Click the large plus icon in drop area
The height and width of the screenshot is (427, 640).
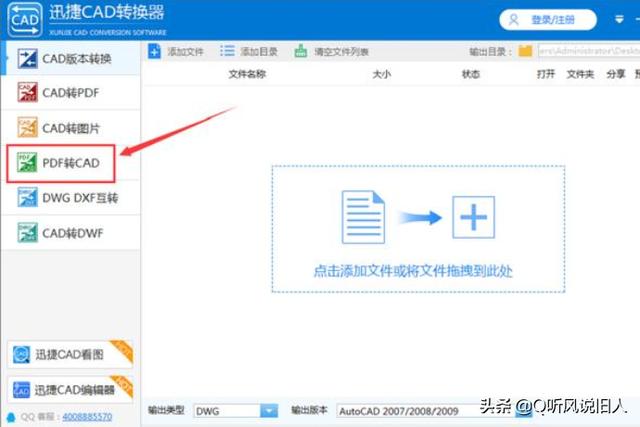point(473,217)
